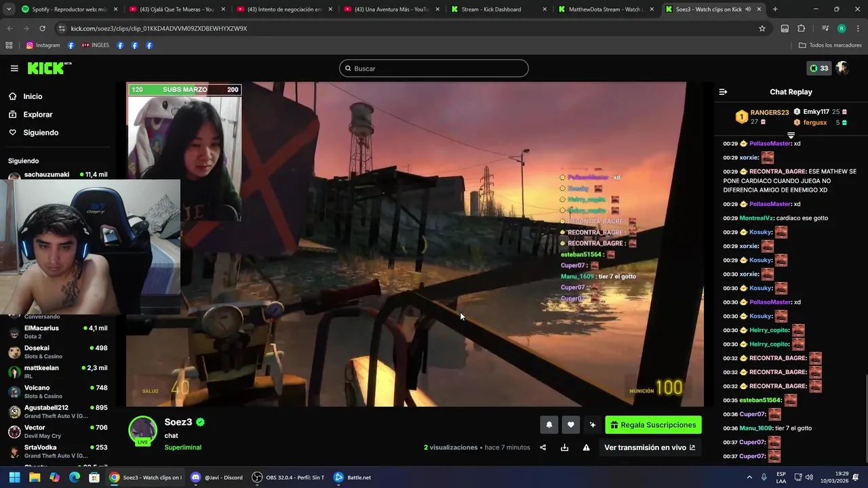This screenshot has width=868, height=488.
Task: Click fergusx in the top gifters
Action: pyautogui.click(x=814, y=123)
